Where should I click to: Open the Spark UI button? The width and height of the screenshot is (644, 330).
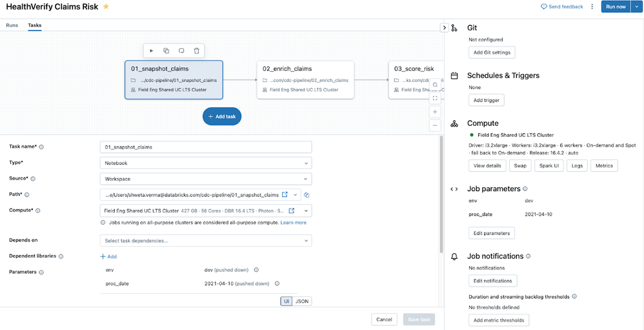pos(549,165)
